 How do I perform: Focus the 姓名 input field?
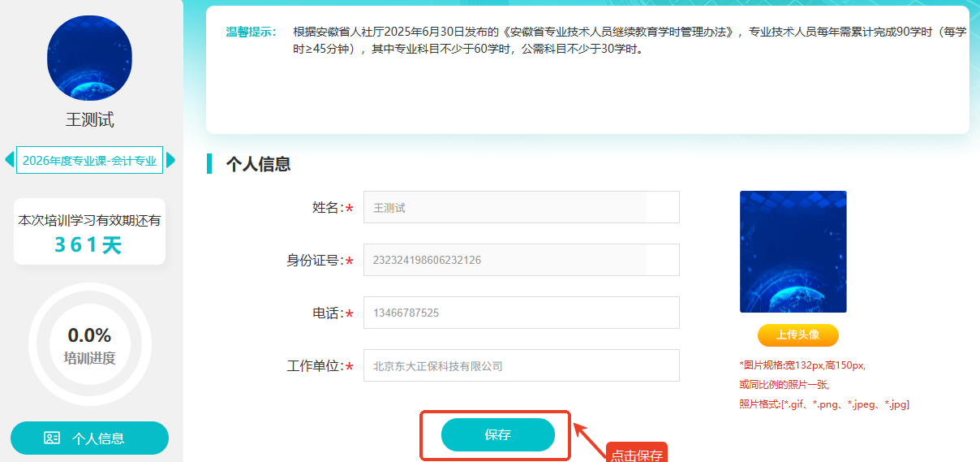point(521,207)
